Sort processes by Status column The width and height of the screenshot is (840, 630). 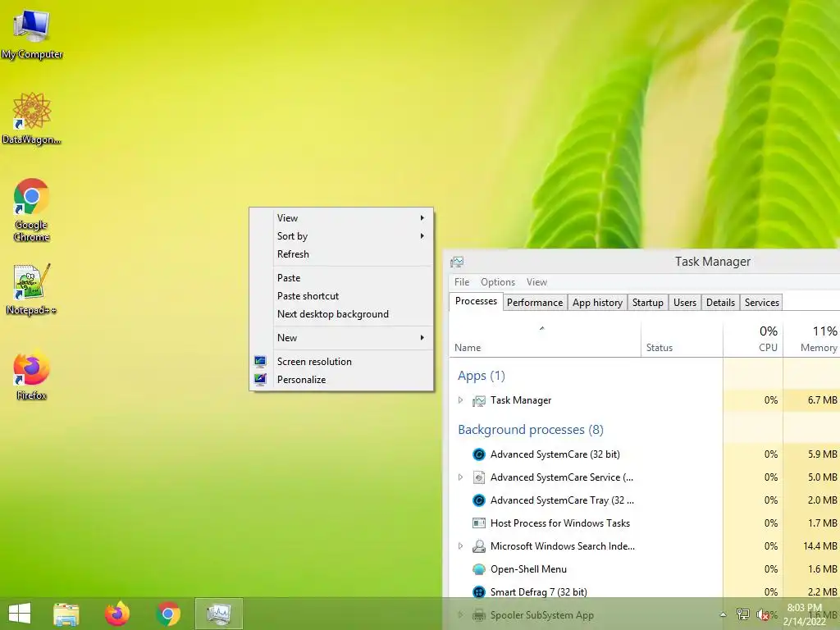click(682, 340)
